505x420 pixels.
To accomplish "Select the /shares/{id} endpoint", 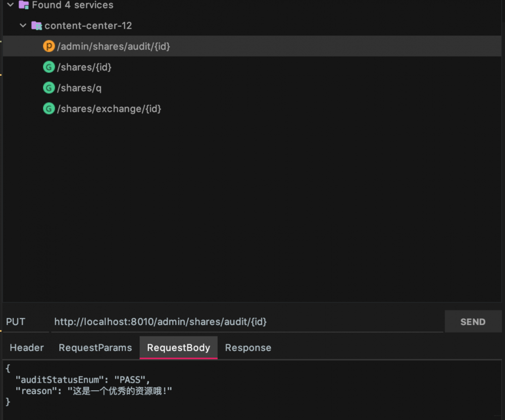I will click(x=84, y=67).
